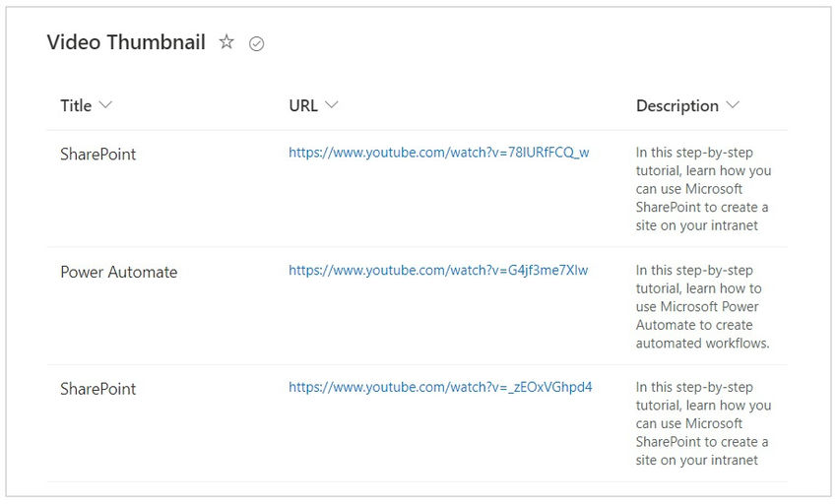The image size is (837, 504).
Task: Open the YouTube link ending in _zEOxVGhpd4
Action: (440, 387)
